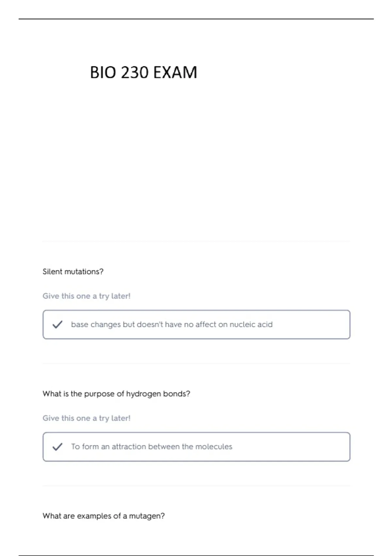Click the "What is the purpose of hydrogen bonds?" question
392x556 pixels.
pos(116,394)
